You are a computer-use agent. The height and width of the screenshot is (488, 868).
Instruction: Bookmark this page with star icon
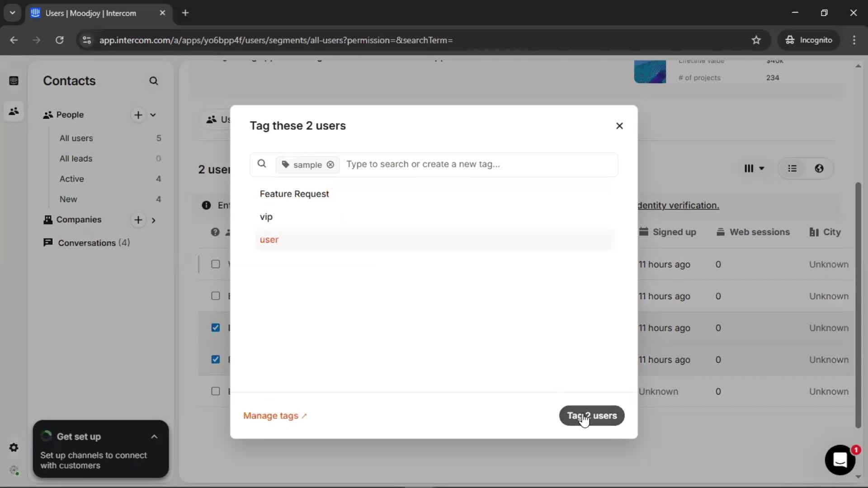756,40
